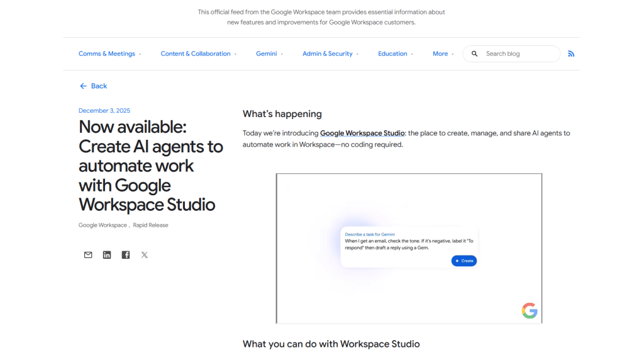Image resolution: width=644 pixels, height=357 pixels.
Task: Click the Google logo in the video
Action: coord(530,310)
